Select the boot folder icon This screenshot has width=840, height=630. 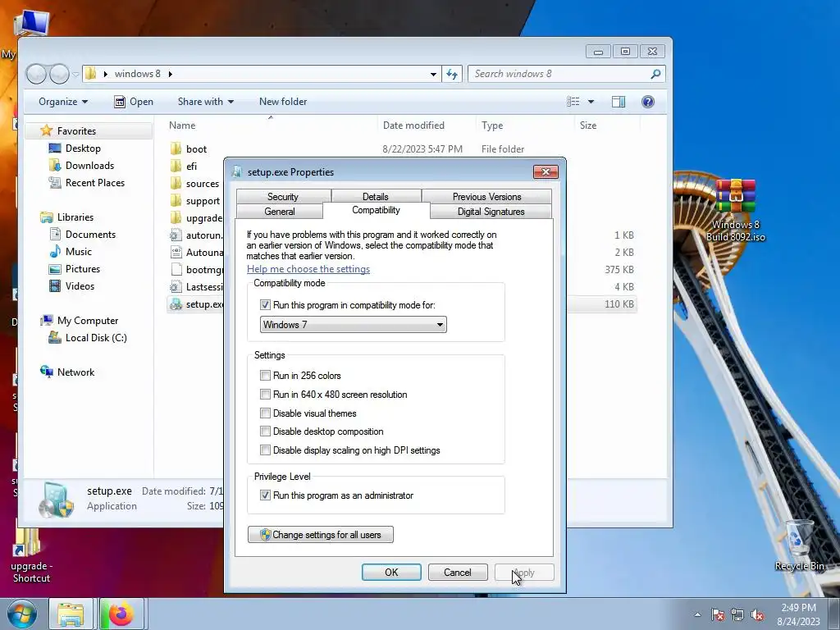coord(176,149)
